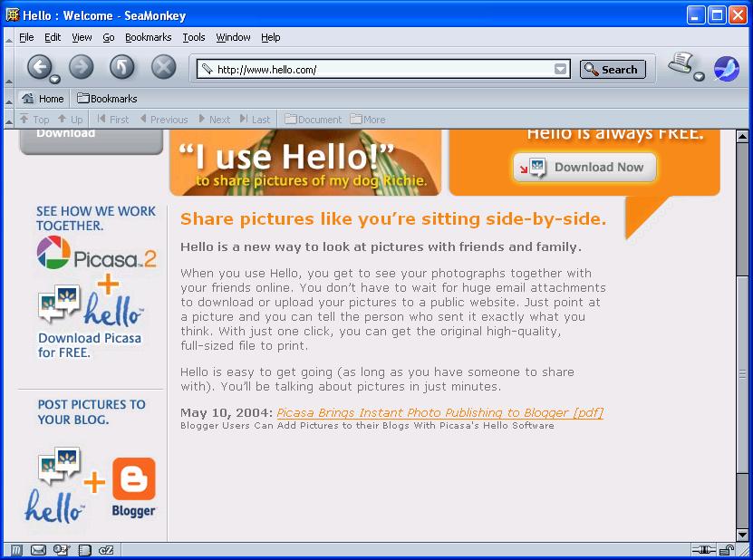The width and height of the screenshot is (753, 560).
Task: Open the Home page from personal toolbar
Action: (43, 99)
